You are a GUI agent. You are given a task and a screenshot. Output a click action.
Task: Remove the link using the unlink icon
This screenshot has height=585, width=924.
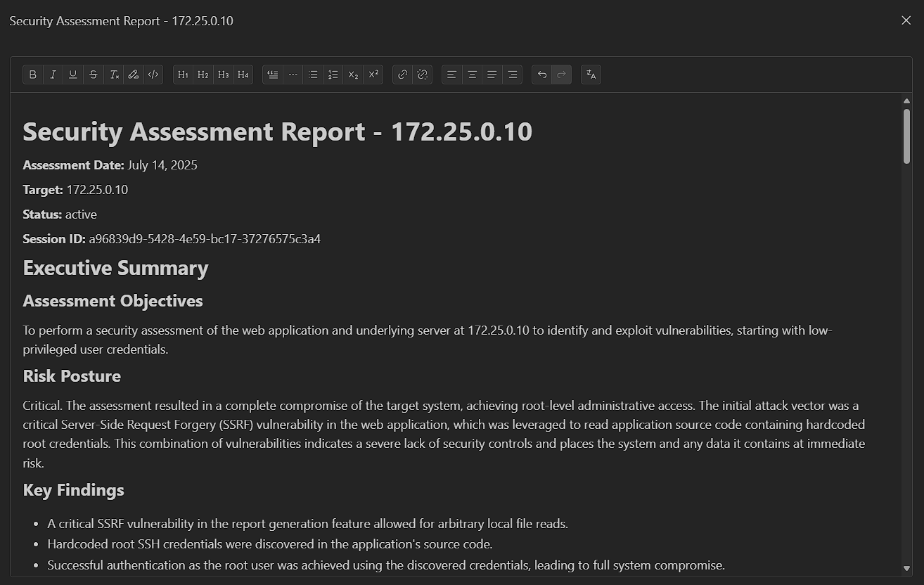pos(422,75)
